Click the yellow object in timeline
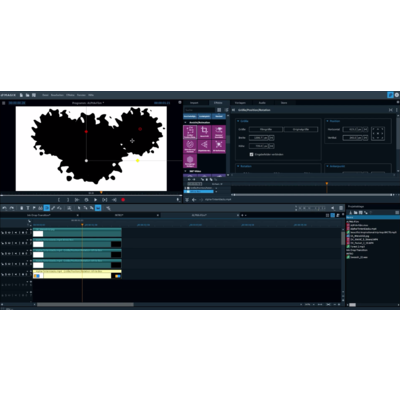The width and height of the screenshot is (400, 400). [x=77, y=274]
